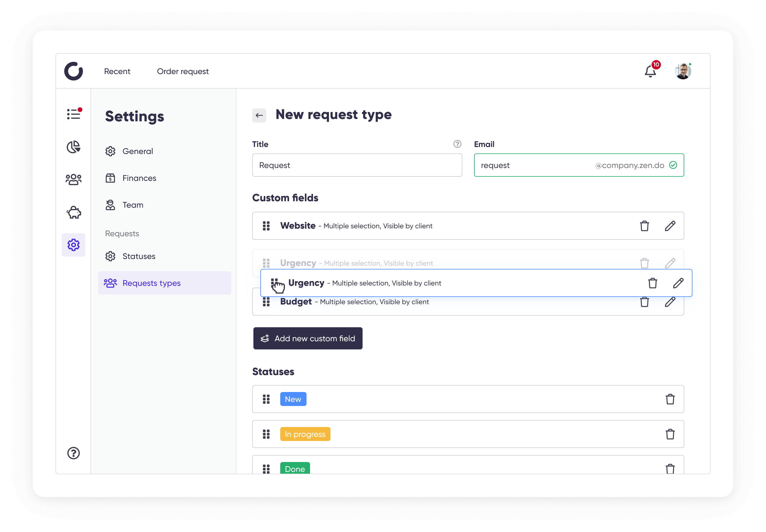Click the Website field name
The width and height of the screenshot is (766, 532).
click(x=297, y=226)
